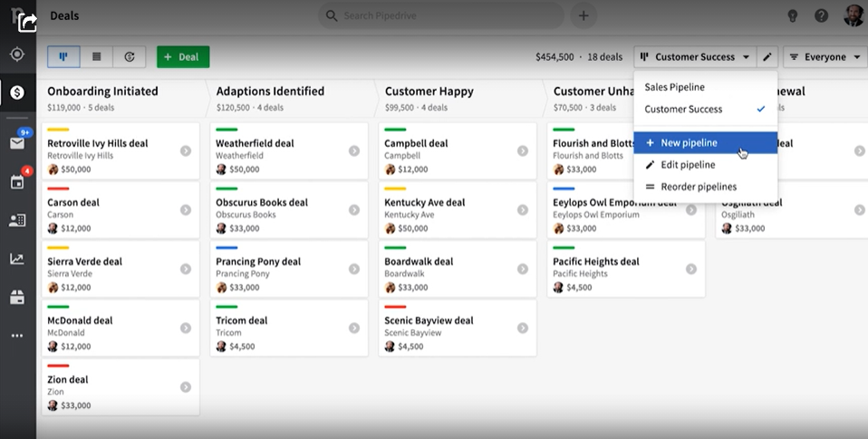
Task: Open the user profile avatar
Action: click(x=854, y=15)
